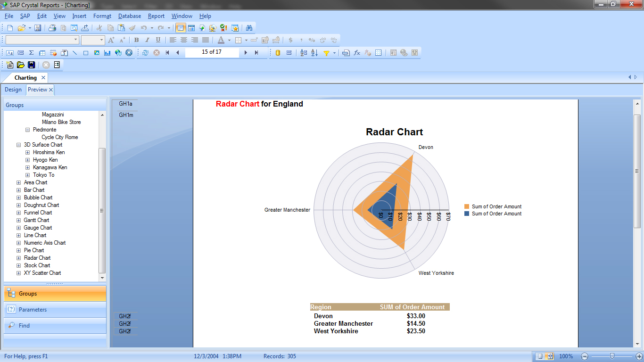
Task: Switch to the Design tab
Action: coord(13,90)
